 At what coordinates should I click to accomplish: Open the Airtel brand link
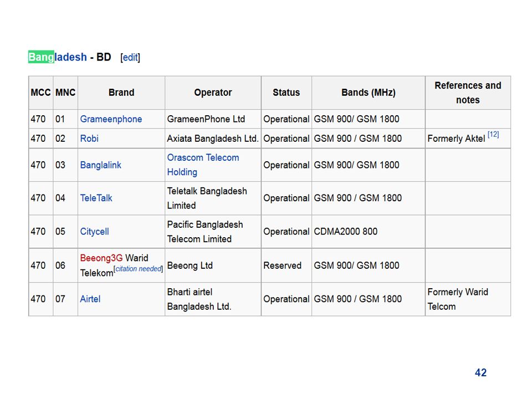click(x=90, y=299)
